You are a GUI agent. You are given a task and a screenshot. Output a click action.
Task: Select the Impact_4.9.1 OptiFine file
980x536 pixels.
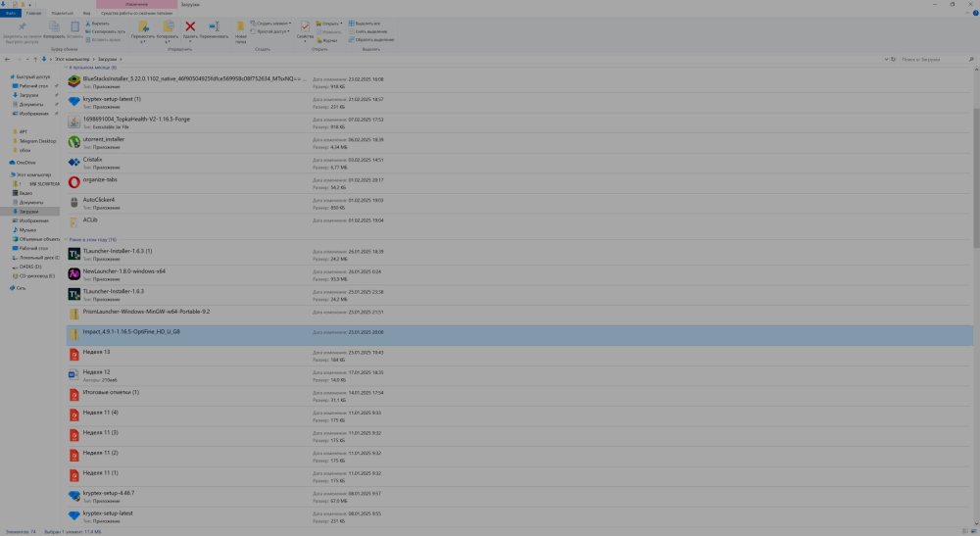click(x=519, y=335)
